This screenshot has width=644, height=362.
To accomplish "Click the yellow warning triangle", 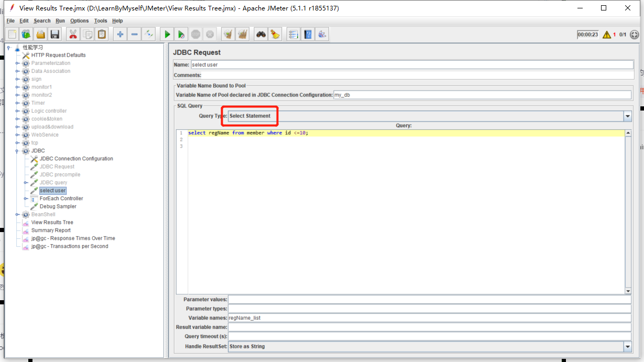I will click(x=607, y=35).
